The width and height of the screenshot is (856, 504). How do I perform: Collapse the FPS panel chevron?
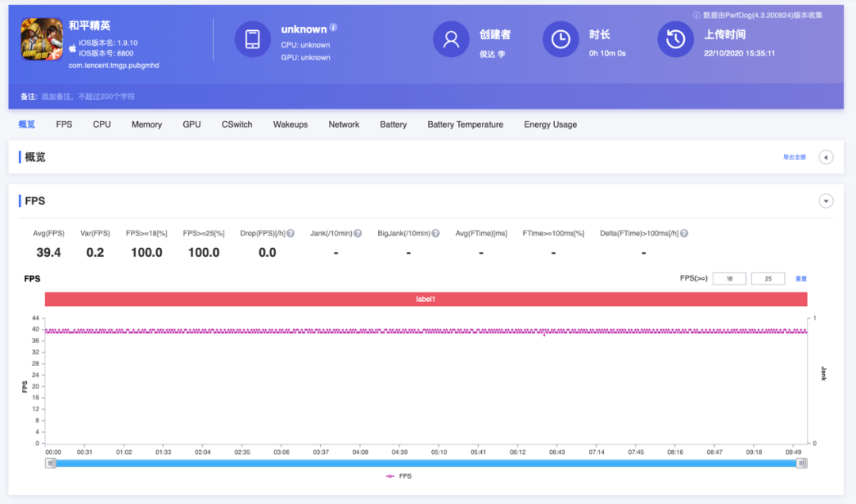(825, 201)
